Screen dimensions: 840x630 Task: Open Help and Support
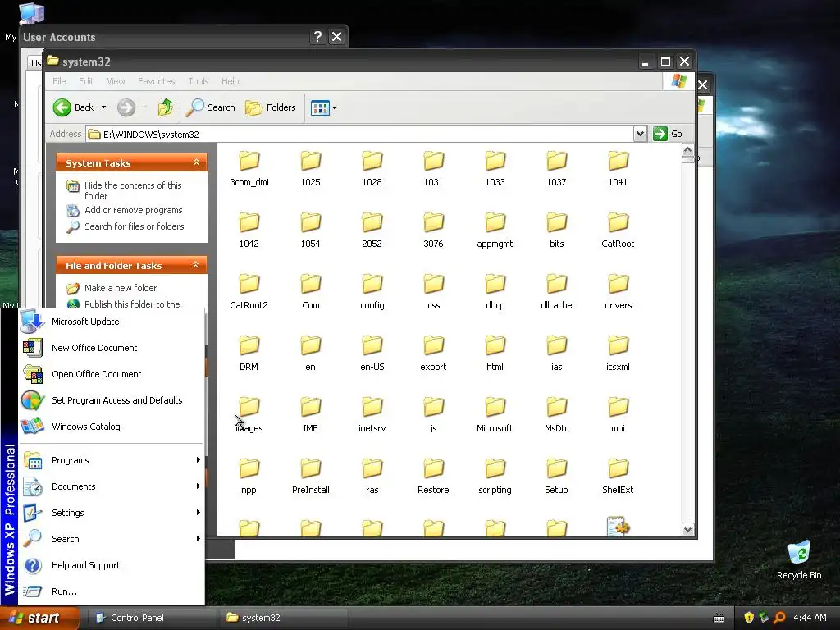(x=112, y=565)
